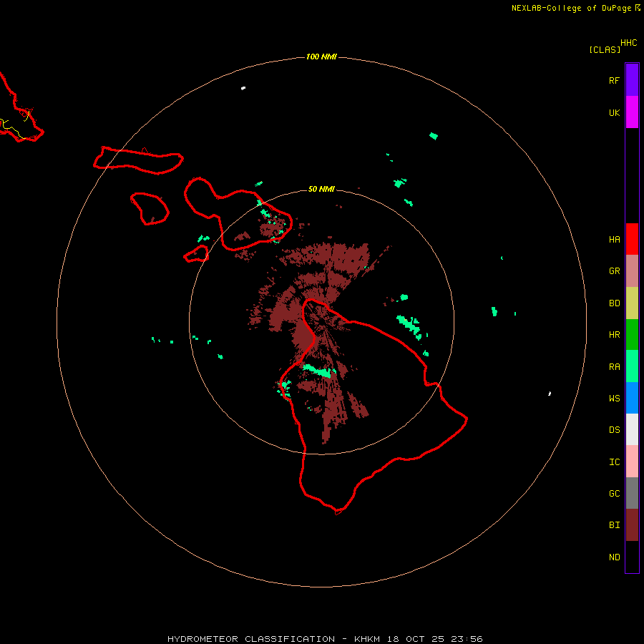Click the RF purple legend swatch
Viewport: 644px width, 644px height.
tap(632, 80)
